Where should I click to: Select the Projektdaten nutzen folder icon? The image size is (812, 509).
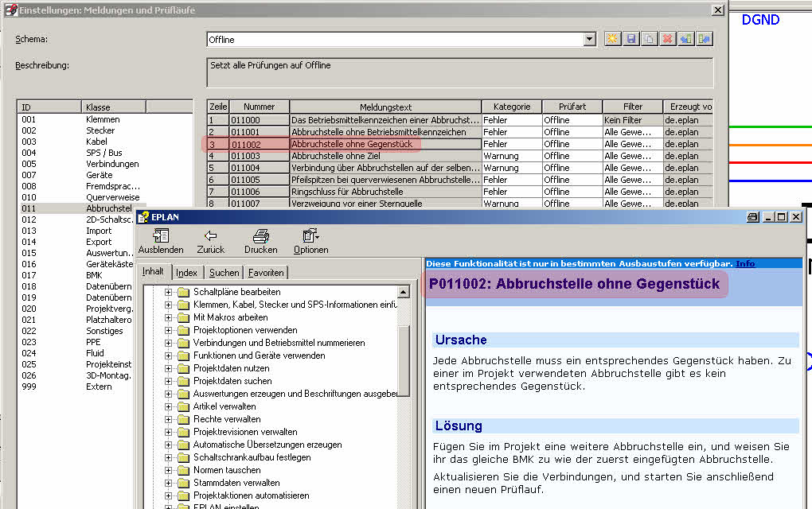point(184,368)
